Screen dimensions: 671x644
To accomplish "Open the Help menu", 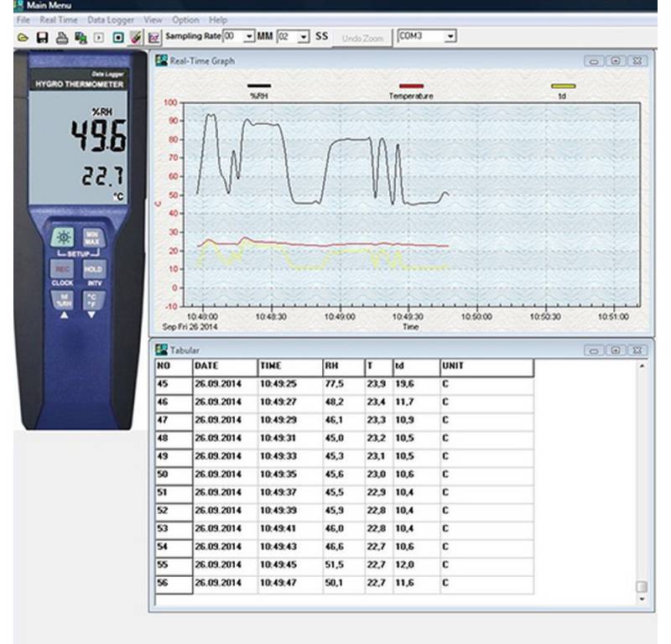I will tap(218, 19).
